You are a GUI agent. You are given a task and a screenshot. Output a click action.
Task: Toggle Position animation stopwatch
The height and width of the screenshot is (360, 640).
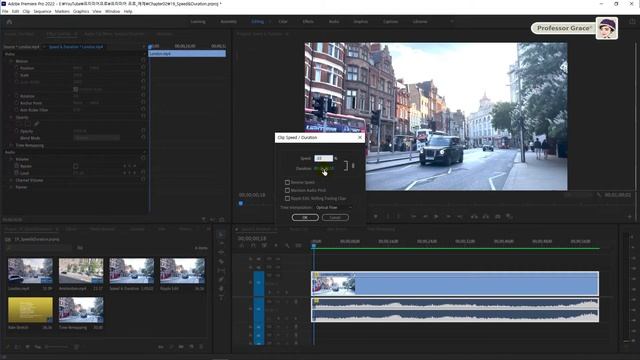point(17,68)
